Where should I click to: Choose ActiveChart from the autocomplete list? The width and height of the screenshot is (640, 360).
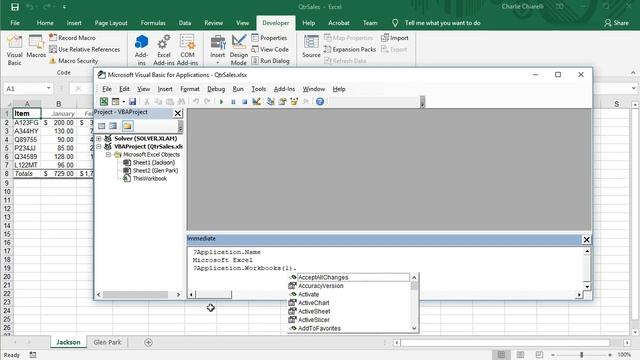[349, 303]
